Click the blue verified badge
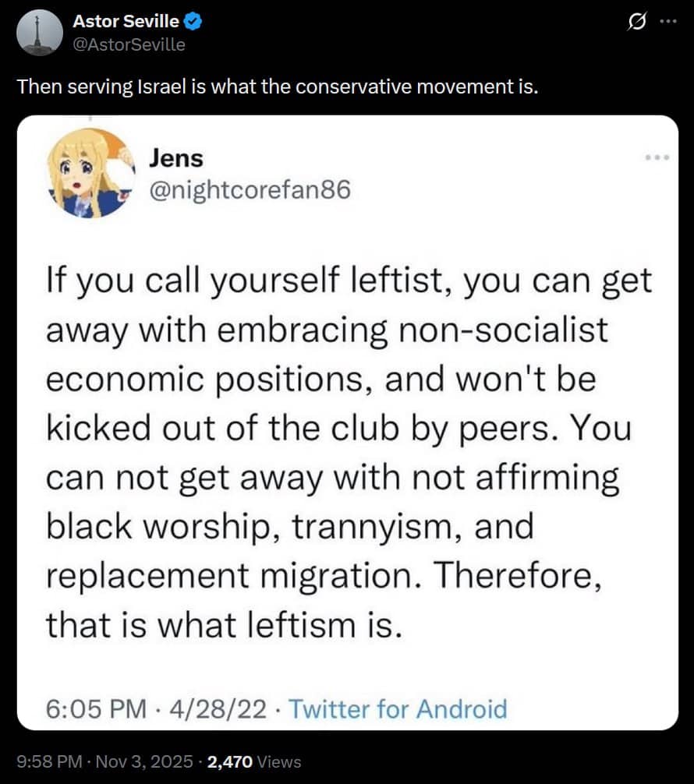 point(193,23)
